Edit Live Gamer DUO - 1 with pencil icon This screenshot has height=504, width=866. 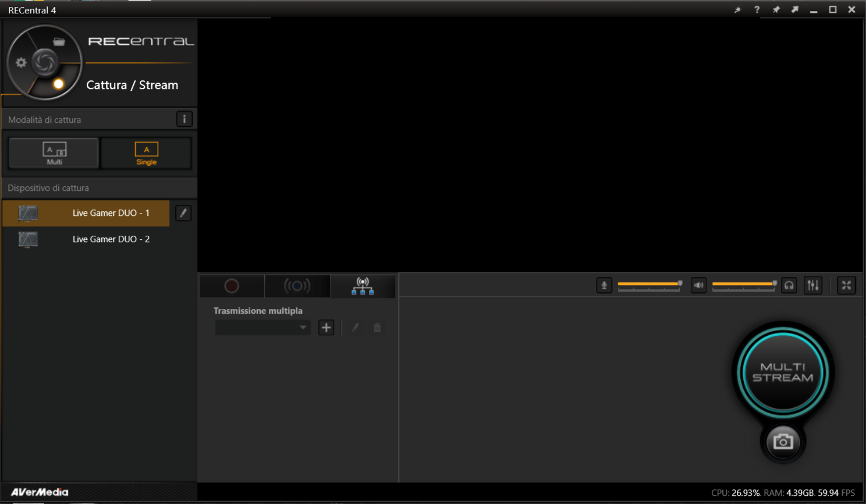pos(183,213)
